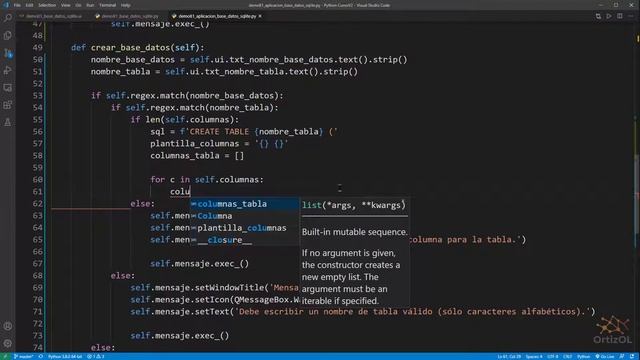Screen dimensions: 640x360
Task: Open the Edit menu
Action: click(29, 5)
